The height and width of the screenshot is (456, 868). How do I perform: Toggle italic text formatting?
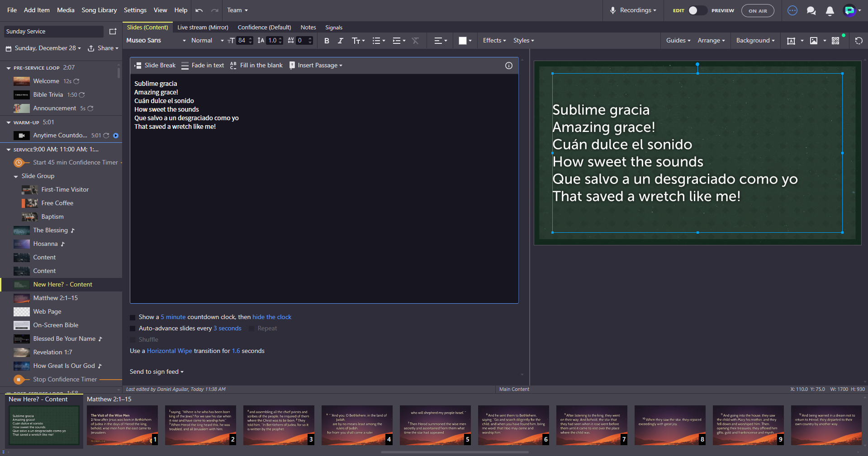pos(341,41)
